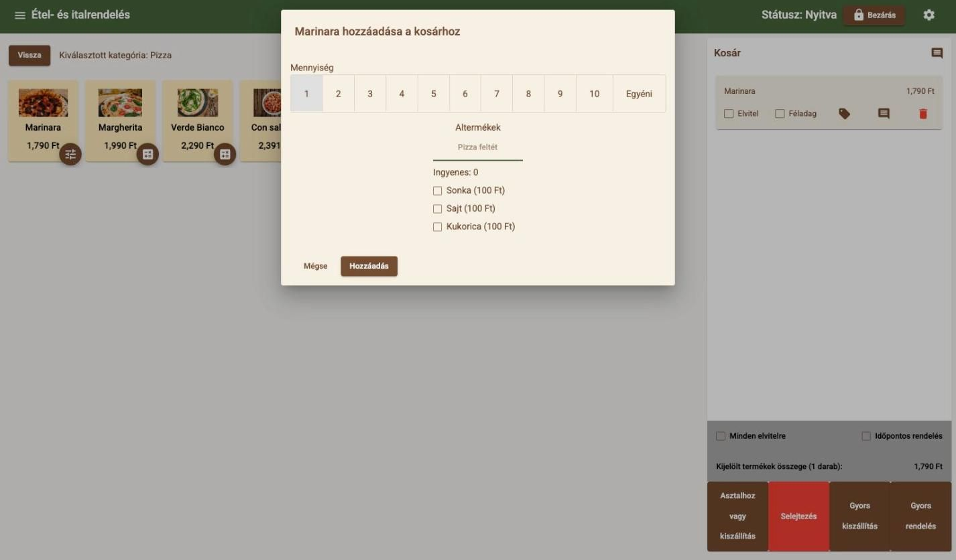Click the Státusz: Nyitva status text
Screen dimensions: 956x560
(x=798, y=15)
